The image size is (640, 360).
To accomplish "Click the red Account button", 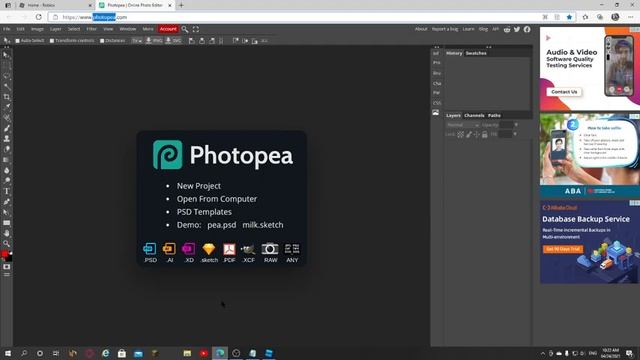I will pyautogui.click(x=168, y=29).
